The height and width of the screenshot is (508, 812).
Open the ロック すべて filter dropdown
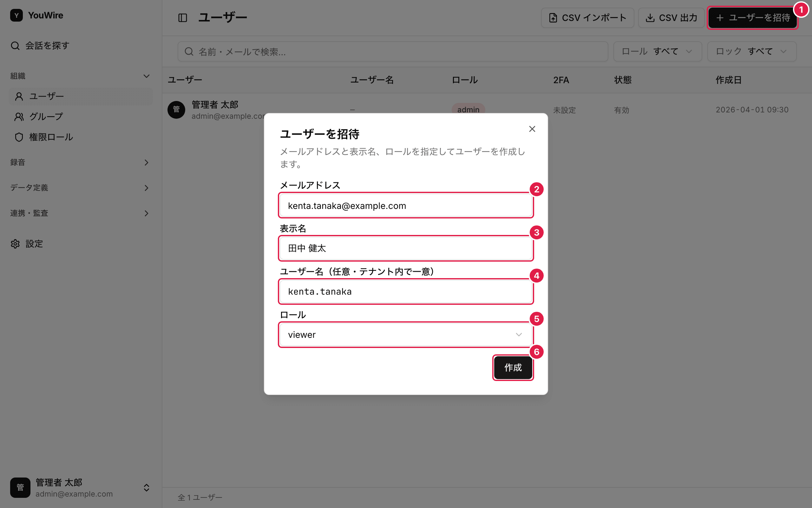click(752, 51)
